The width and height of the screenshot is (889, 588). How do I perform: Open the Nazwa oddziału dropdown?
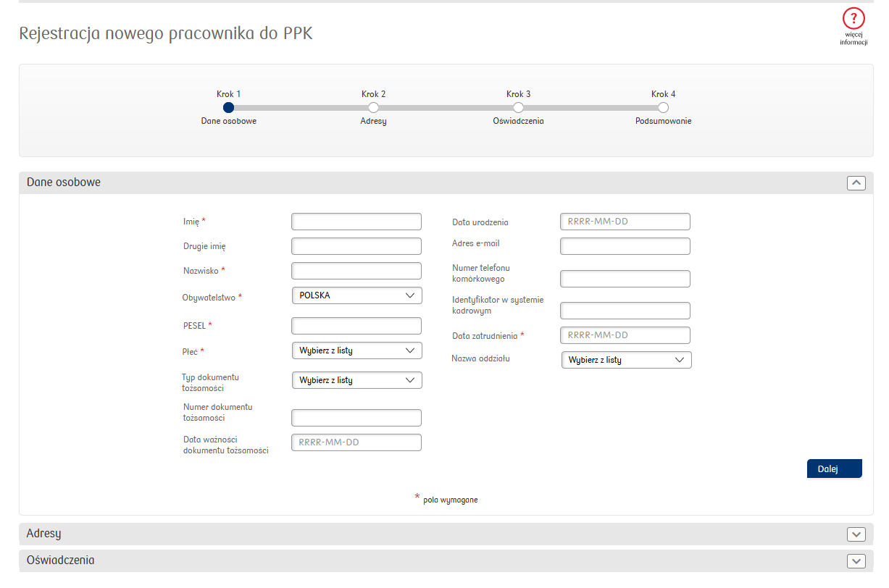click(x=626, y=360)
